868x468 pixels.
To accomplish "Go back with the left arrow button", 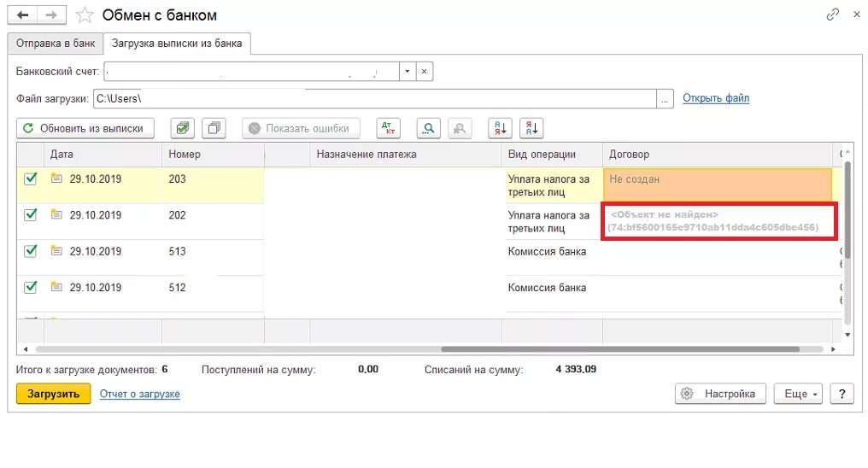I will click(23, 15).
